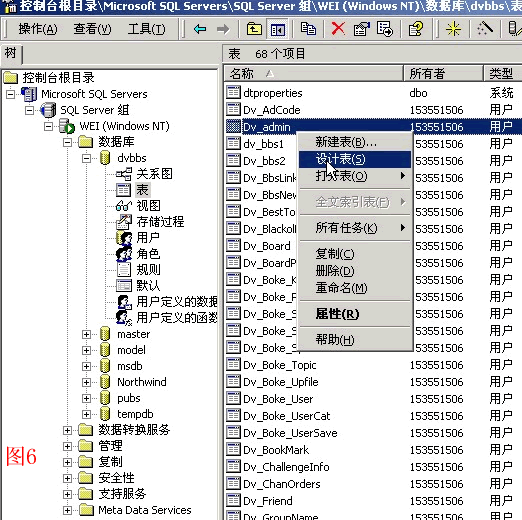Image resolution: width=522 pixels, height=520 pixels.
Task: Expand the tempdb database node
Action: 86,414
